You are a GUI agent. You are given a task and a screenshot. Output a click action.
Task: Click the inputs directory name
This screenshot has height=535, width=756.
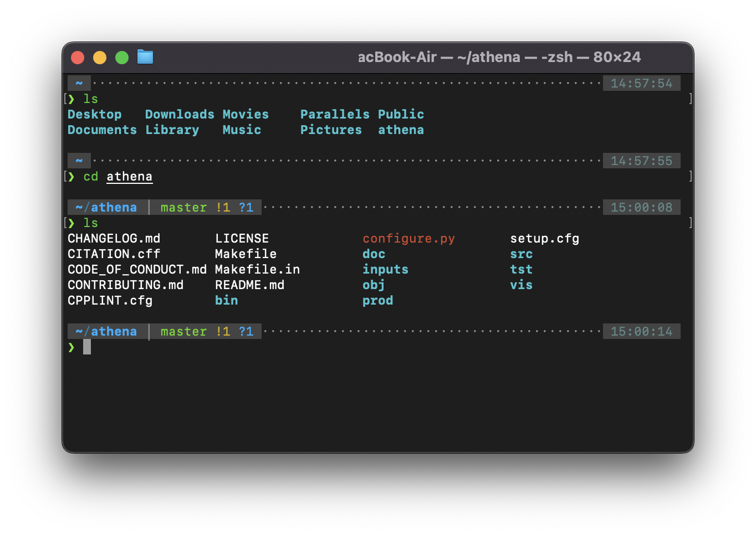click(x=385, y=270)
